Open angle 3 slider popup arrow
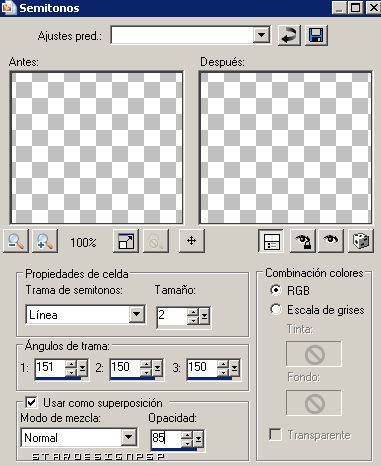Screen dimensions: 381x466 [x=235, y=368]
